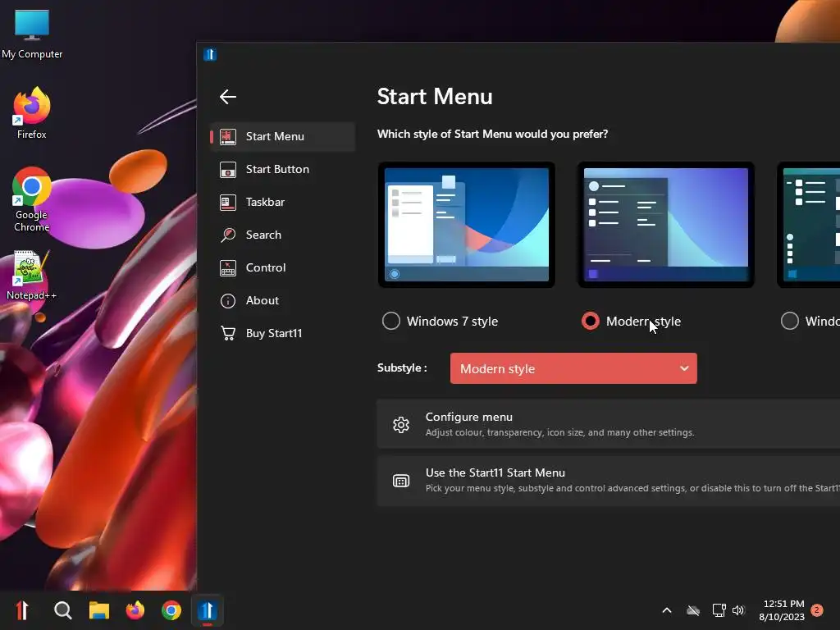Open the notifications badge
840x630 pixels.
tap(817, 610)
